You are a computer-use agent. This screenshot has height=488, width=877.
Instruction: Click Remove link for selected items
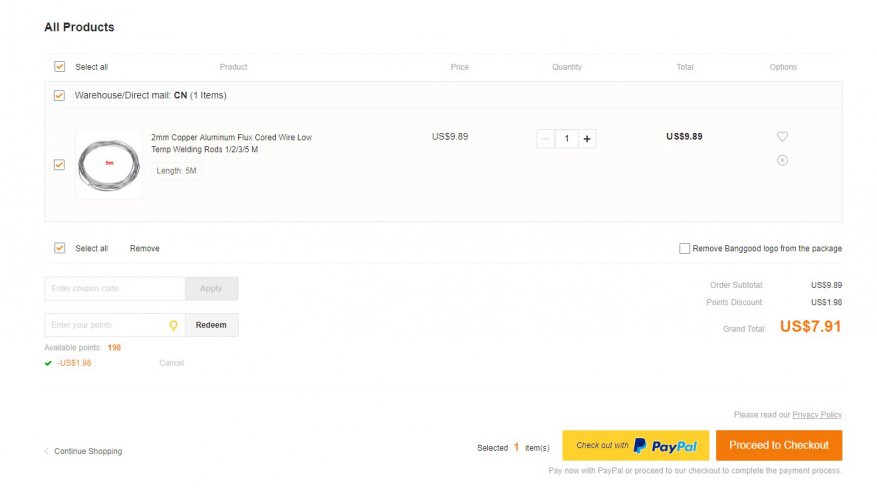coord(144,248)
